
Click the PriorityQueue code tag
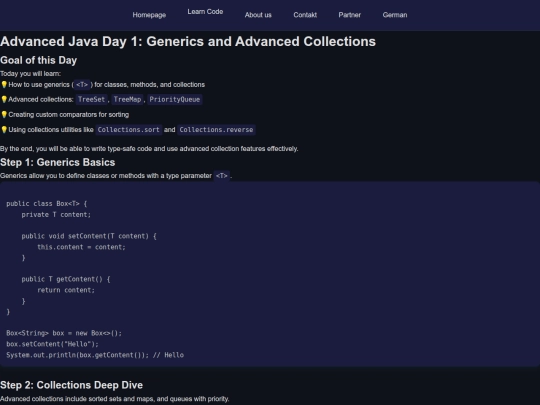point(175,100)
